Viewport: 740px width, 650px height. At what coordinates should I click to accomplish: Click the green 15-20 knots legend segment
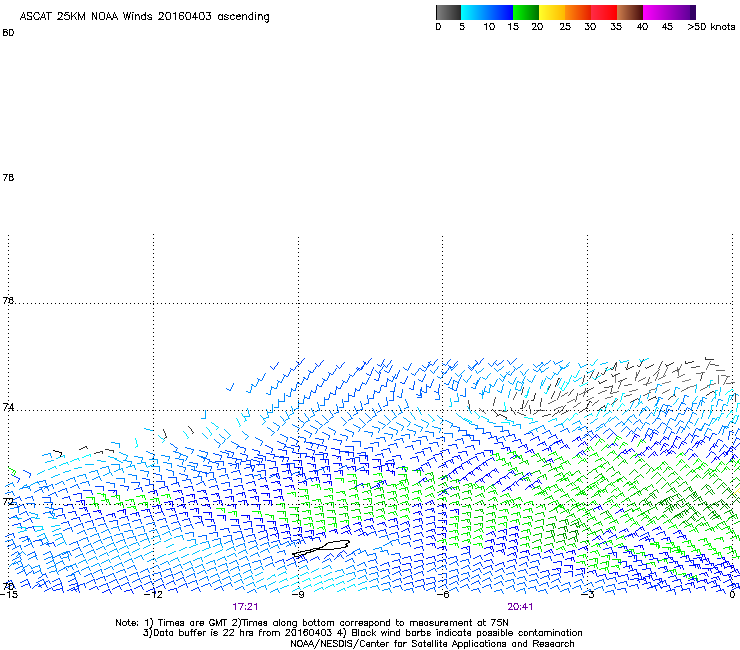[x=526, y=12]
